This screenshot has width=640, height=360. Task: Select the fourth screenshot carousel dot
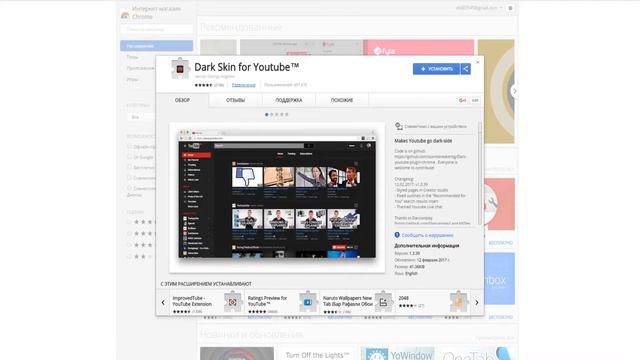[x=282, y=115]
